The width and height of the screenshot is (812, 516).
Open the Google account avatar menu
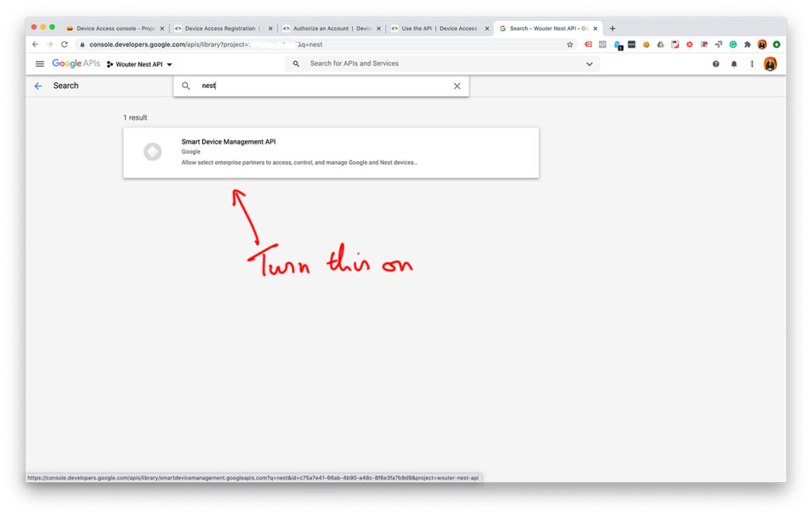[x=770, y=63]
